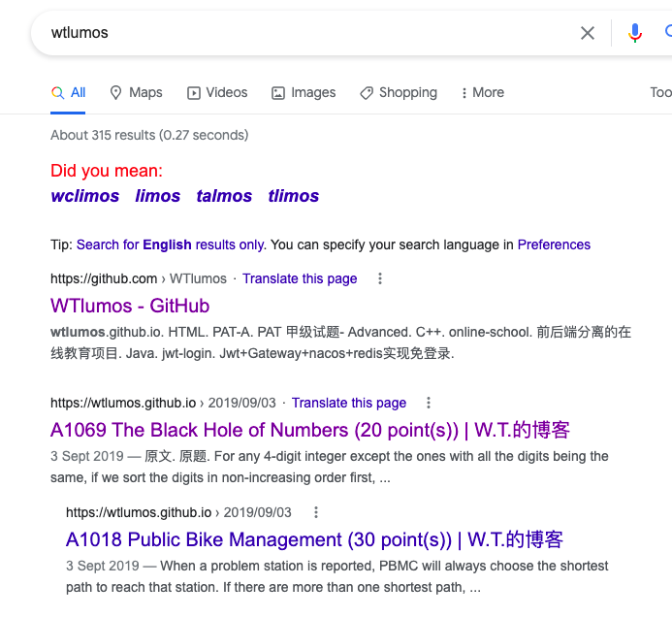Clear the search box with X icon
Image resolution: width=672 pixels, height=618 pixels.
[x=588, y=33]
